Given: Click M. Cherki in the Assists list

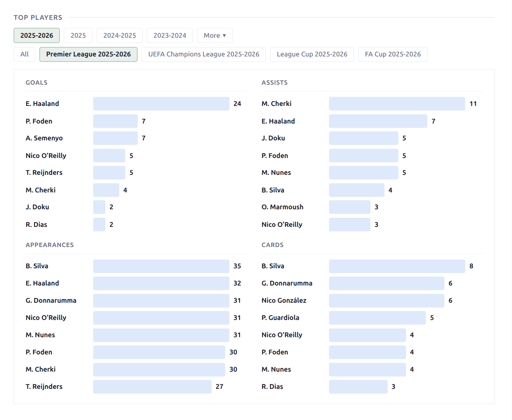Looking at the screenshot, I should click(x=277, y=104).
